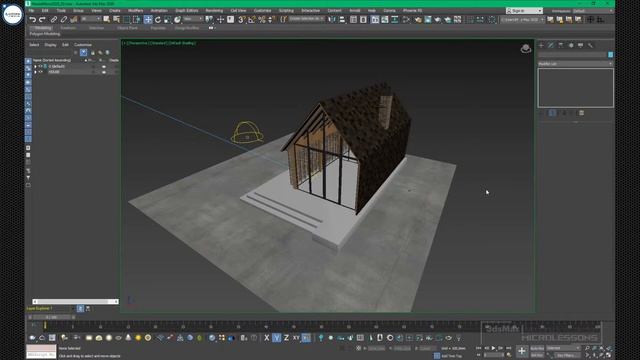
Task: Toggle visibility eye of first scene row
Action: tap(40, 66)
